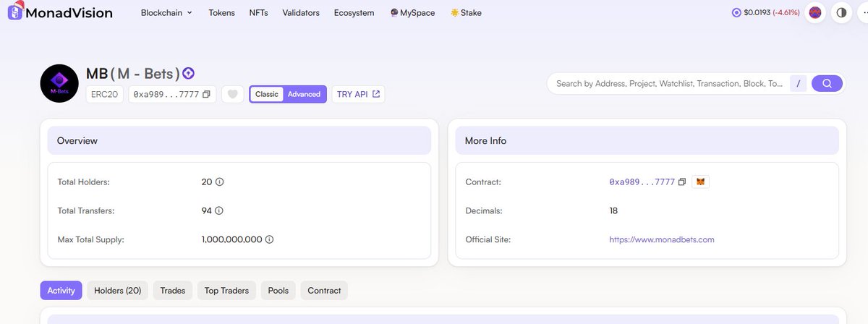868x324 pixels.
Task: Select the Activity tab
Action: tap(61, 291)
